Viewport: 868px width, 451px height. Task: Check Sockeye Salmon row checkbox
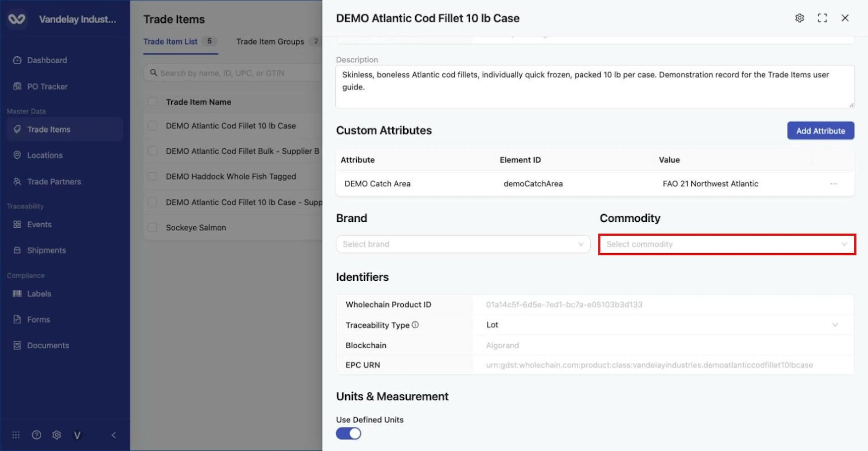pos(152,227)
